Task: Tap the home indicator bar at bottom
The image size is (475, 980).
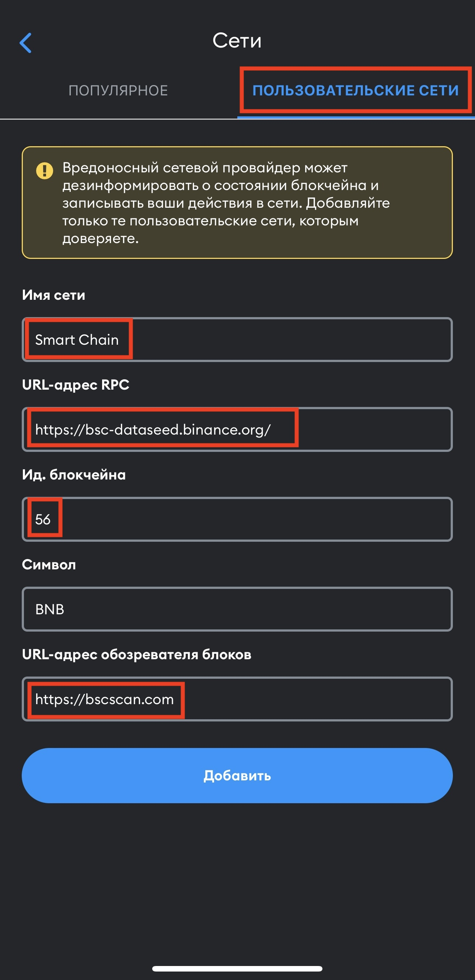Action: (x=237, y=967)
